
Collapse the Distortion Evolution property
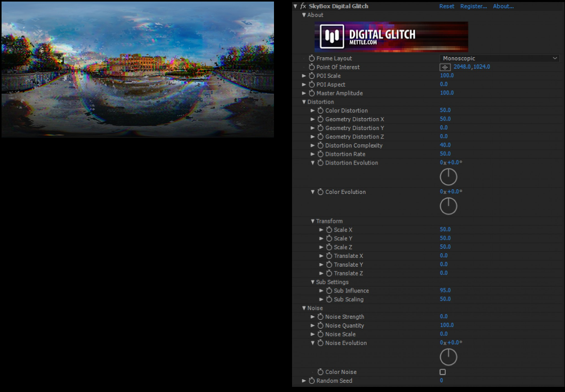[313, 163]
